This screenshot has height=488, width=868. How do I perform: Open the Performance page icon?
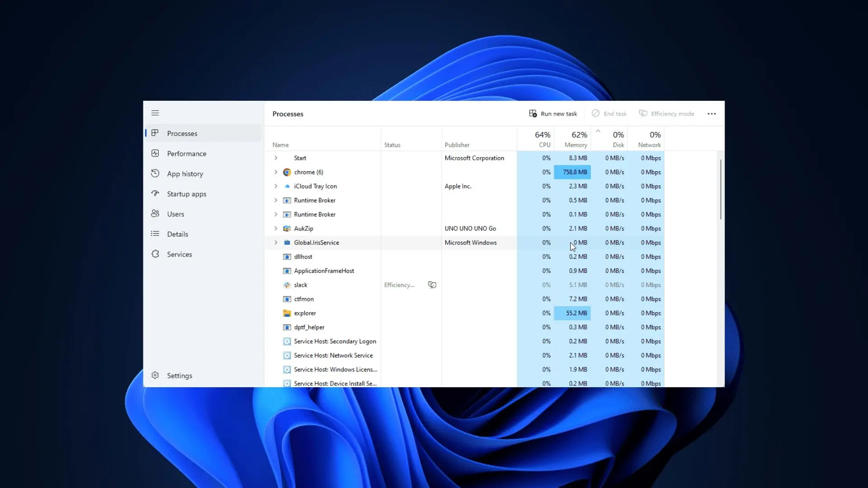click(155, 153)
